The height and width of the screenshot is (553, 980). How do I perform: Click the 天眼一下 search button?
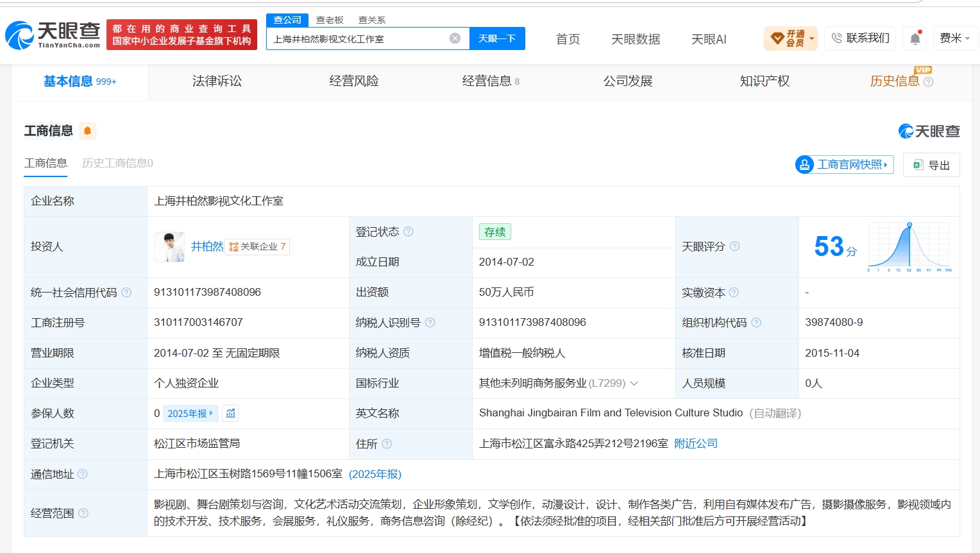(497, 38)
